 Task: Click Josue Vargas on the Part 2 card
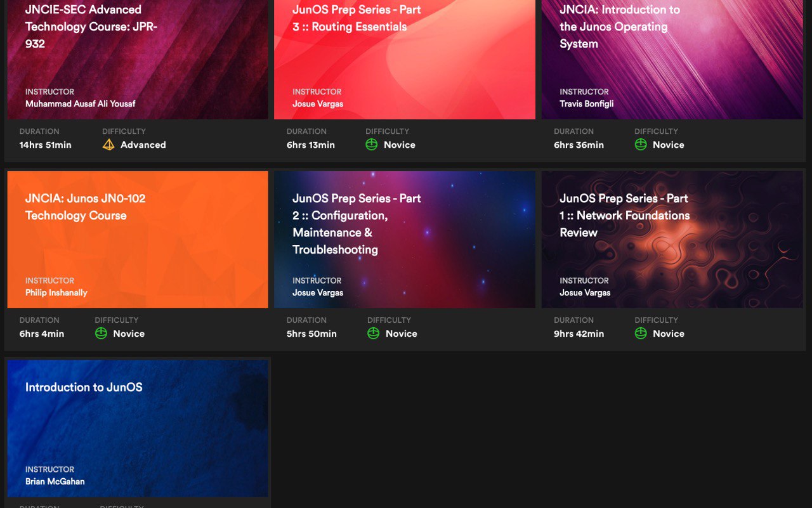318,293
